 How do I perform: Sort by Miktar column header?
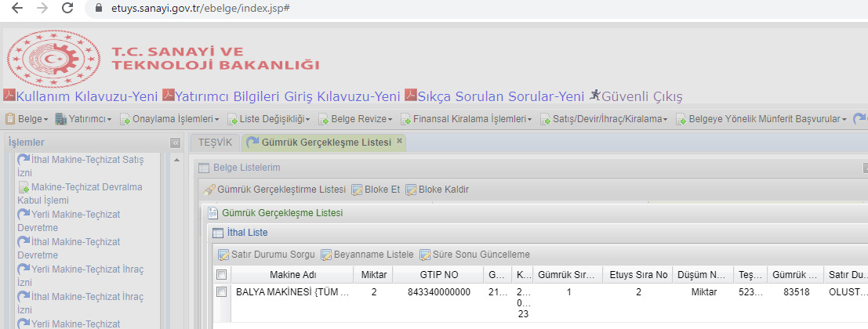click(x=374, y=275)
